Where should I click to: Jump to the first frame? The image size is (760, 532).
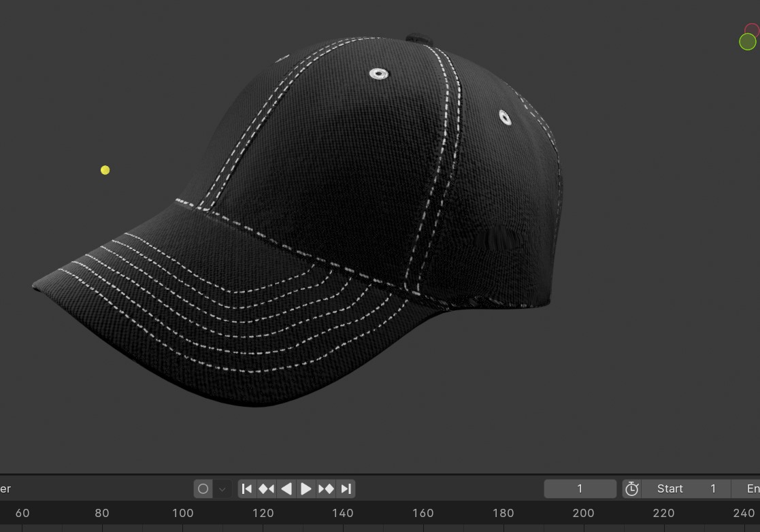tap(247, 488)
